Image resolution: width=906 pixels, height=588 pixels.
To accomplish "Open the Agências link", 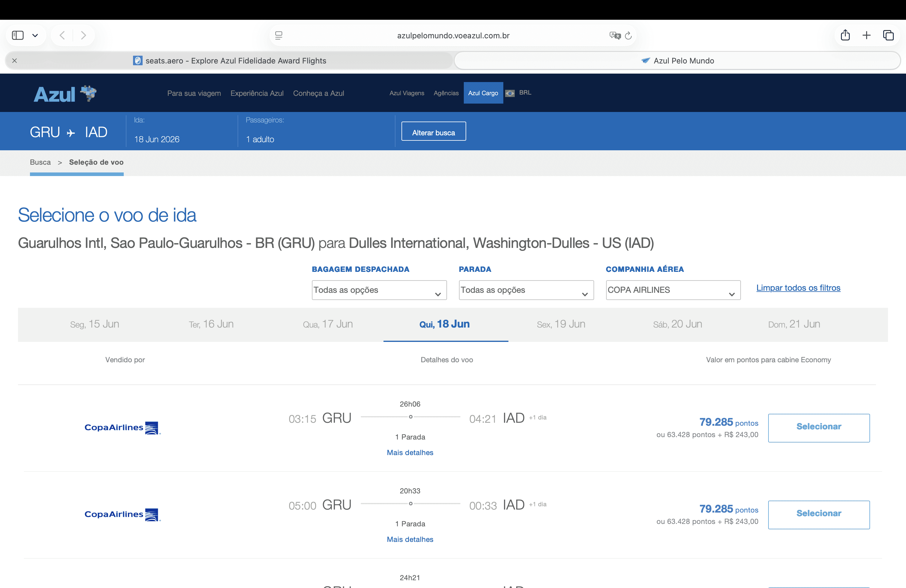I will [x=446, y=93].
